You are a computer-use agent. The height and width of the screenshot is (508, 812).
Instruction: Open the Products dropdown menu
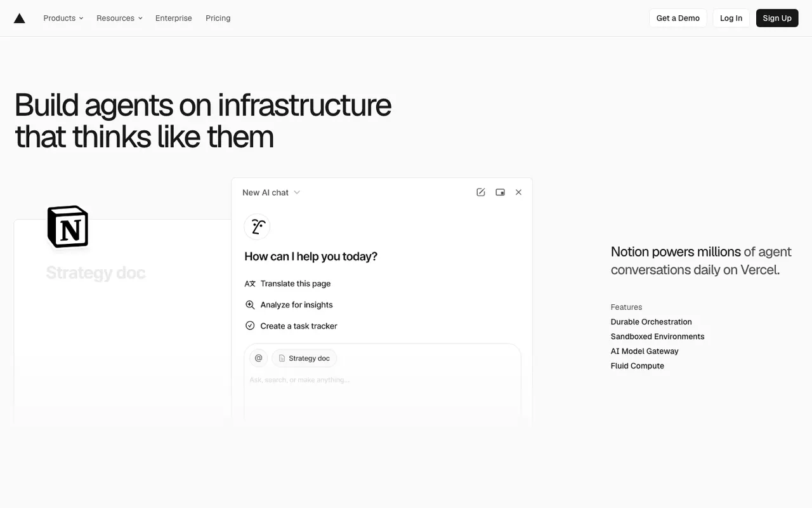63,18
